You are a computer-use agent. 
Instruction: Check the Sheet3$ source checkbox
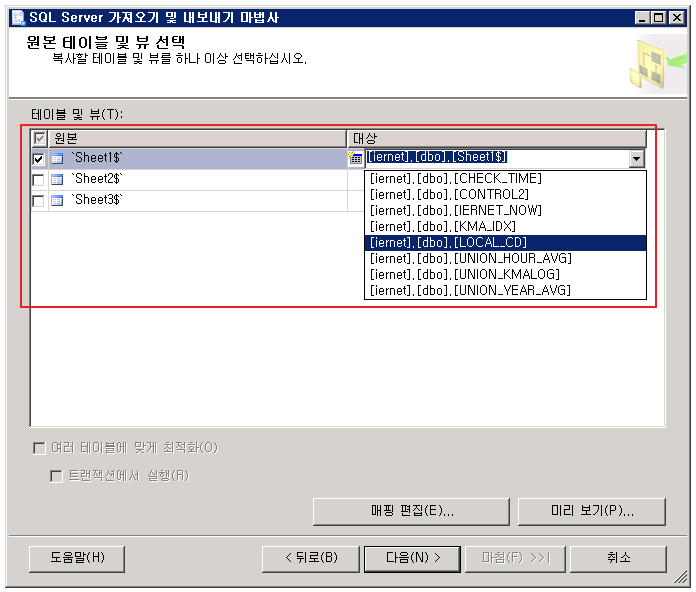tap(39, 201)
